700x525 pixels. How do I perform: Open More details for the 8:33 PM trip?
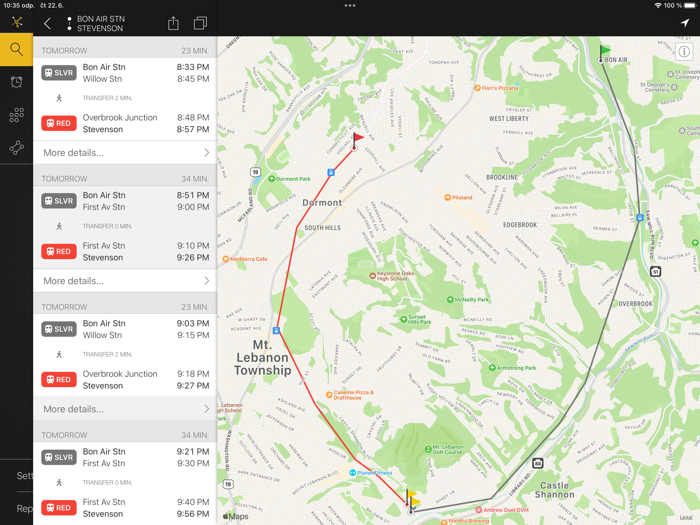[x=125, y=153]
